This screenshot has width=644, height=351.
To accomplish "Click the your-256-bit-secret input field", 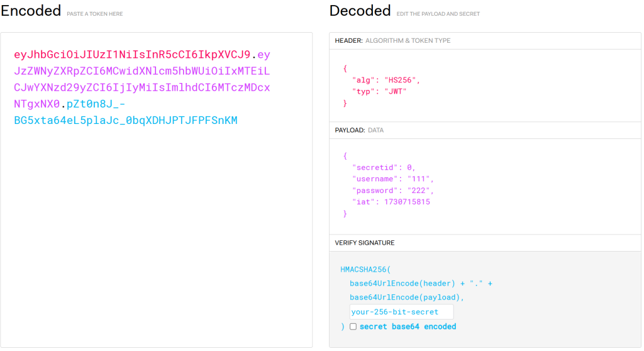I will pos(401,312).
